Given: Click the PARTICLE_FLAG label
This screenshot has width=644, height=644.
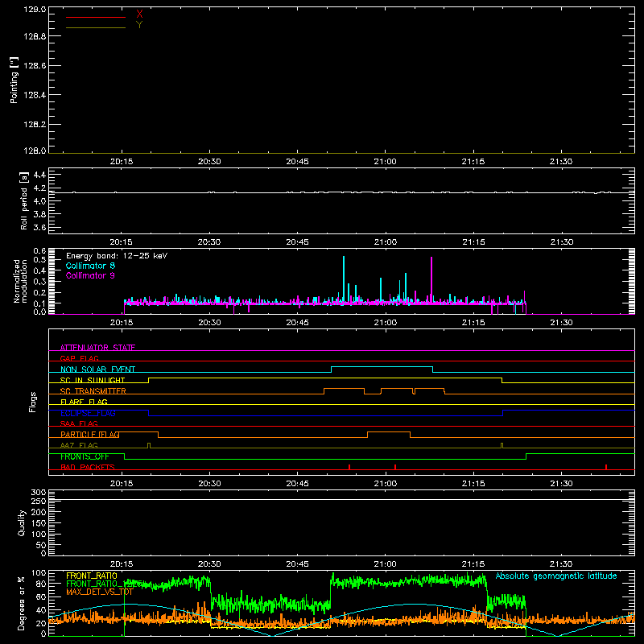Looking at the screenshot, I should coord(90,435).
